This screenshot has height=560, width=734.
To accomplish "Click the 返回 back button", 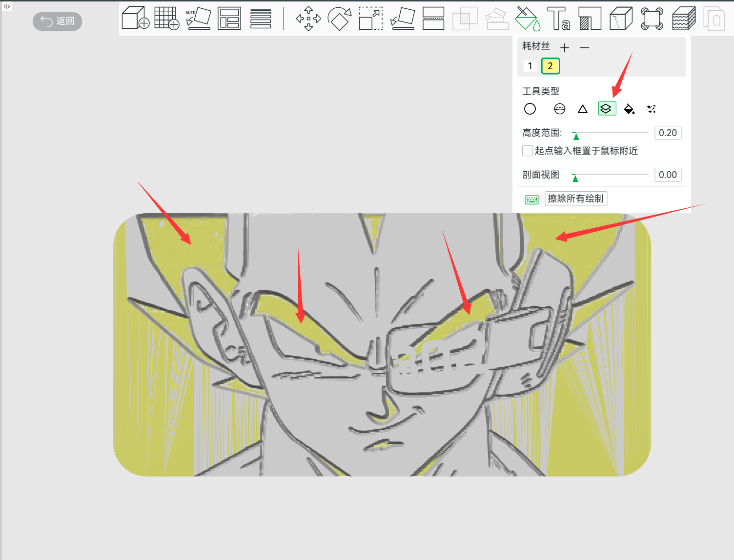I will pos(57,21).
